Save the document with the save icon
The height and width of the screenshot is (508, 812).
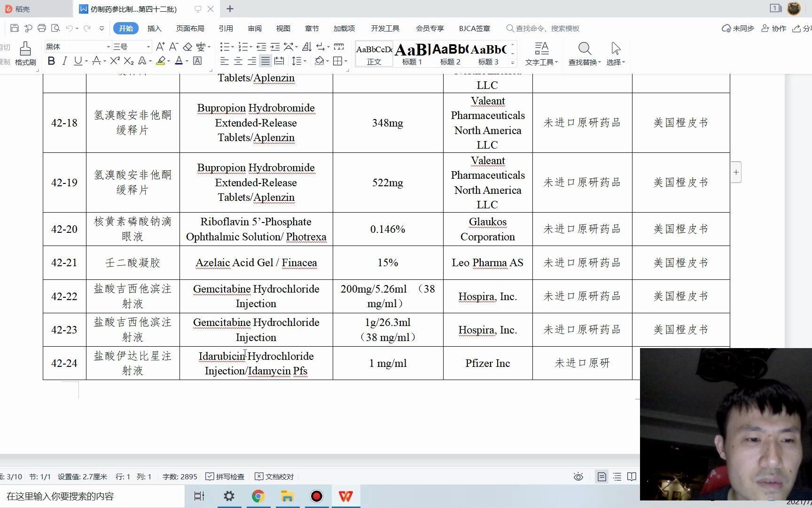click(x=14, y=28)
